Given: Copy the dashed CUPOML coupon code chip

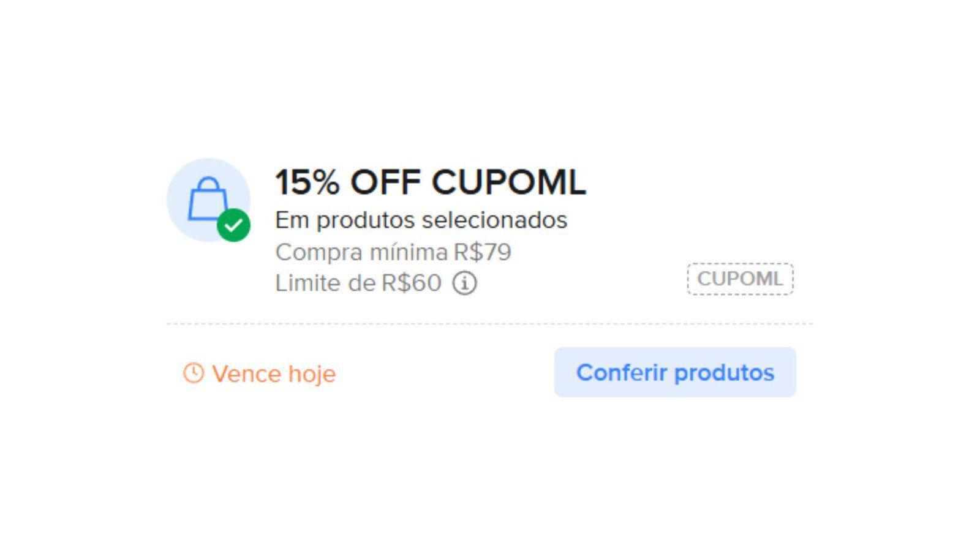Looking at the screenshot, I should point(740,279).
